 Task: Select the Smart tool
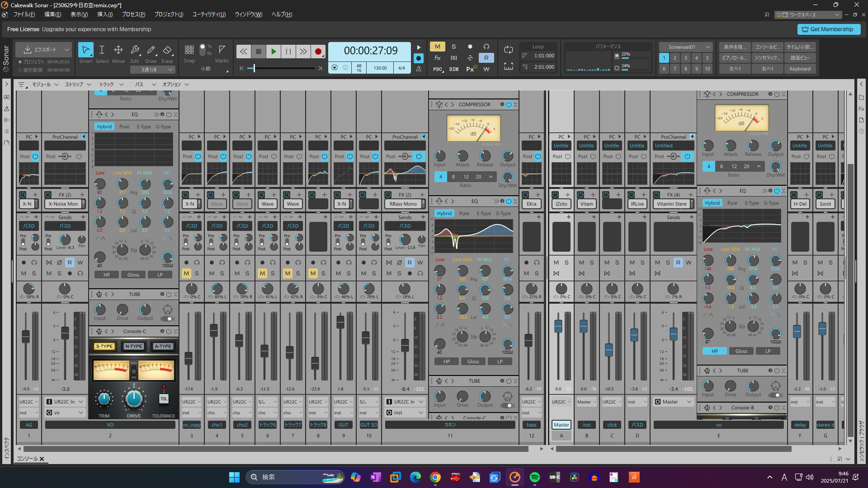(85, 53)
